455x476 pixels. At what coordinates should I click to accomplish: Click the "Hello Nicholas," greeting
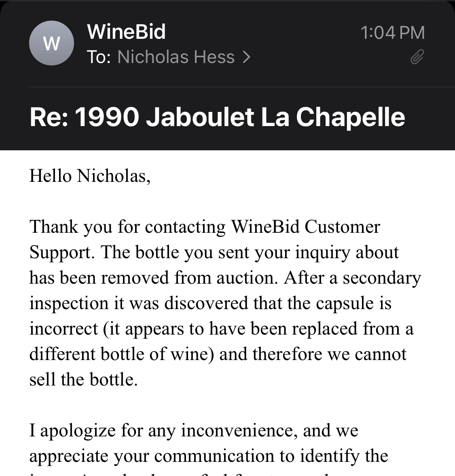90,176
